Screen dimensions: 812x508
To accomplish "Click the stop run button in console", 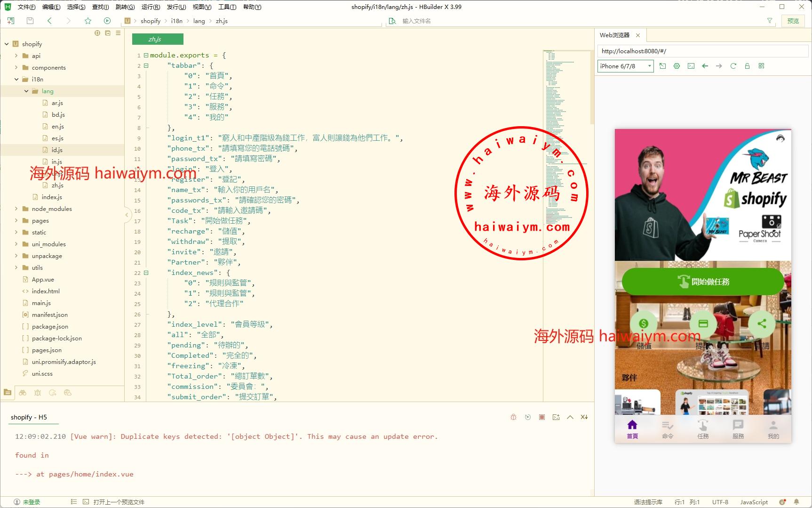I will click(x=542, y=417).
